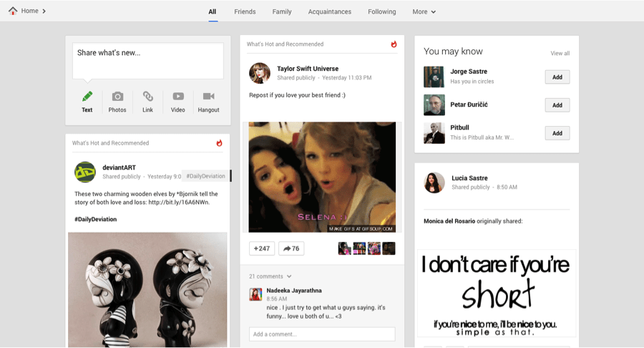Viewport: 644px width, 348px height.
Task: Click the Yesterday 11:03 PM timestamp
Action: tap(346, 77)
